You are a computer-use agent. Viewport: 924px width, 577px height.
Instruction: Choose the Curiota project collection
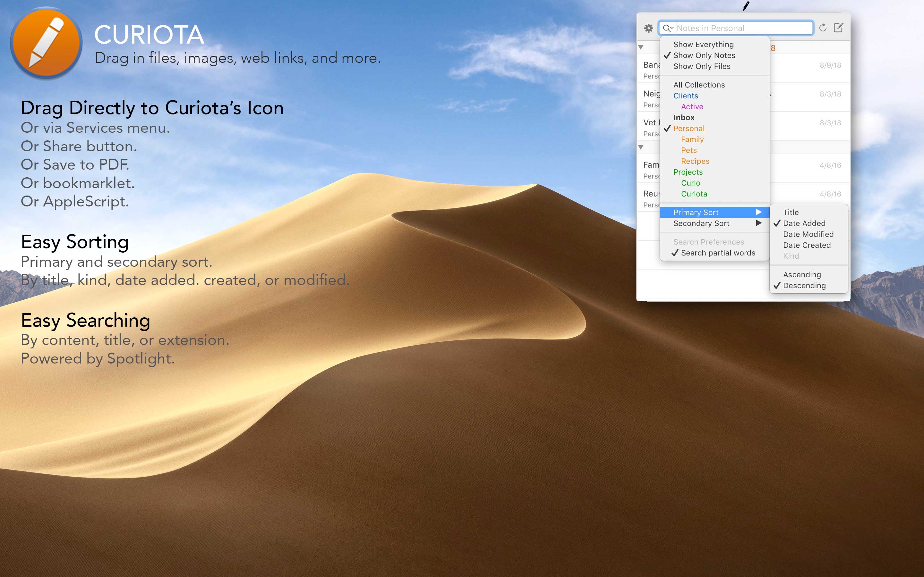point(694,194)
